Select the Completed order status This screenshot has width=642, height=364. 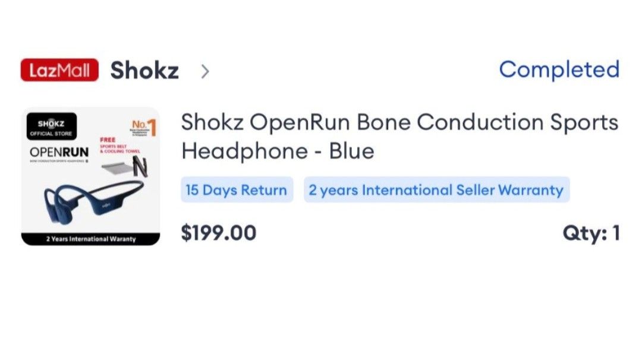pyautogui.click(x=559, y=69)
